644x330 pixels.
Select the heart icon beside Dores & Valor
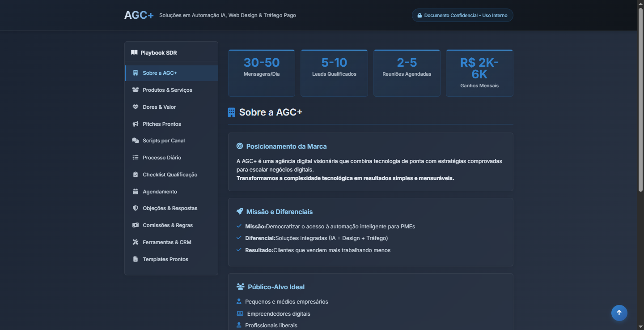click(136, 107)
